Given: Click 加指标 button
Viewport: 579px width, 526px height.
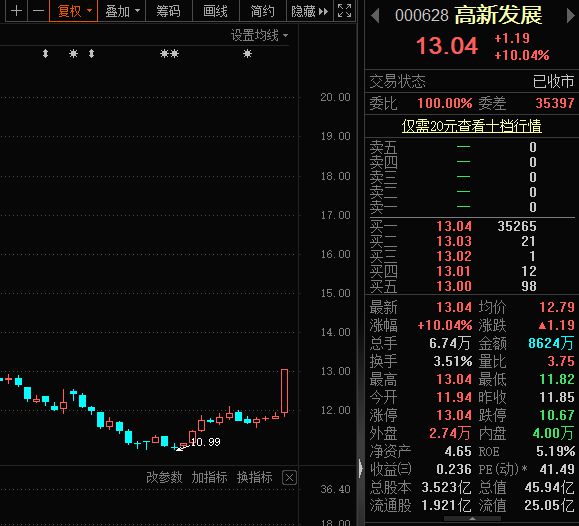Looking at the screenshot, I should click(209, 477).
